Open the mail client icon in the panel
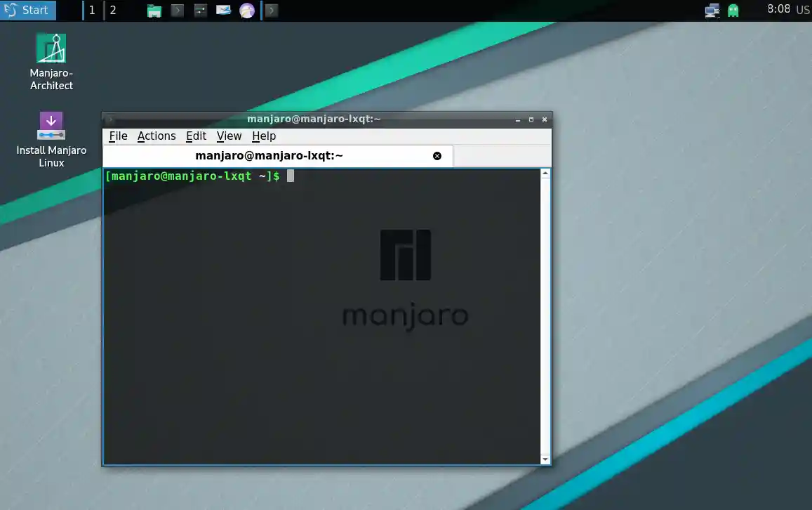This screenshot has height=510, width=812. [223, 10]
